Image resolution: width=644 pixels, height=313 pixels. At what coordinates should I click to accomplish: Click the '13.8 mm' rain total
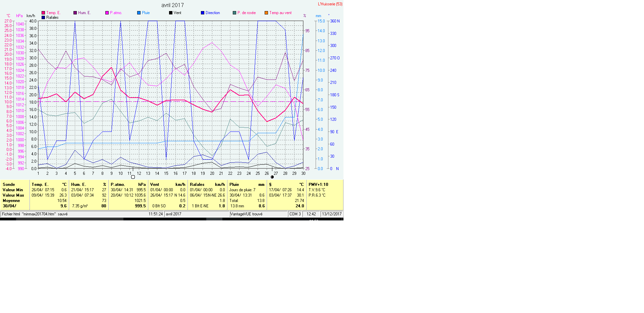pyautogui.click(x=237, y=206)
